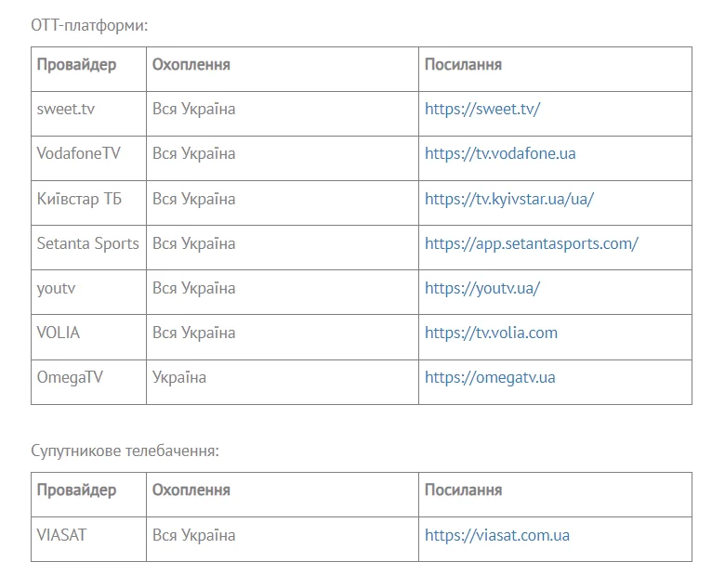Click the viasat.com.ua link
Image resolution: width=725 pixels, height=588 pixels.
pos(497,535)
